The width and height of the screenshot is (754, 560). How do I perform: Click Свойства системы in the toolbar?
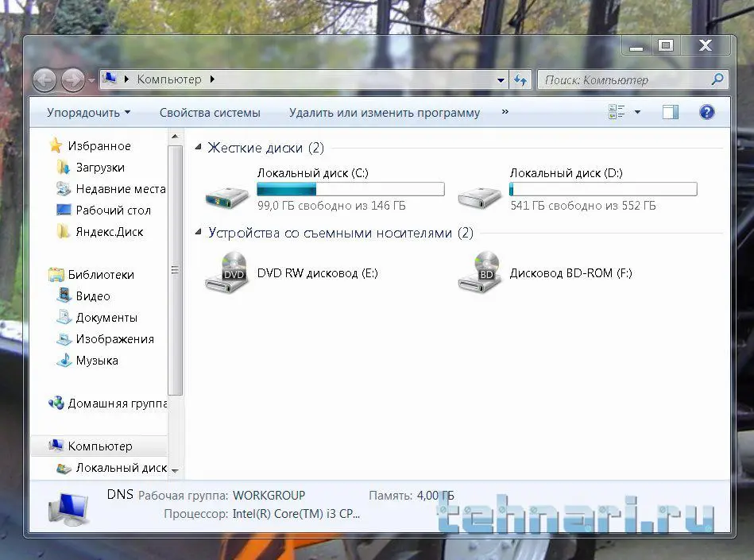pos(210,113)
